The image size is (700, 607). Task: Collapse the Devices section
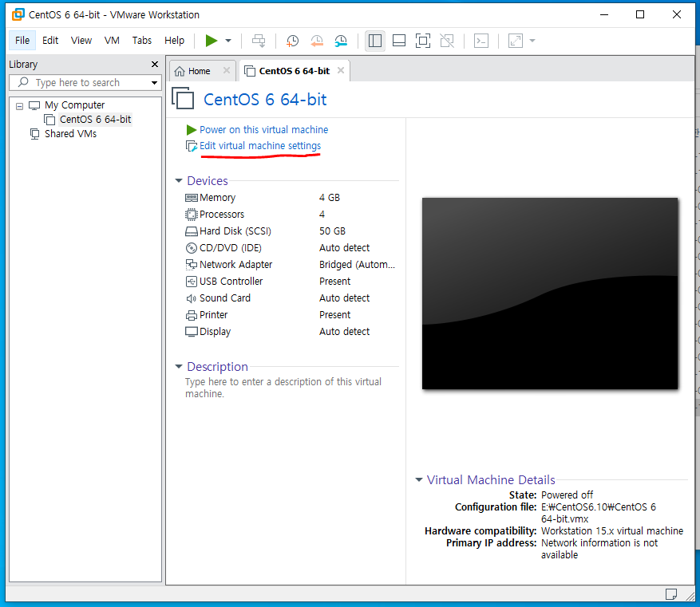pos(179,180)
